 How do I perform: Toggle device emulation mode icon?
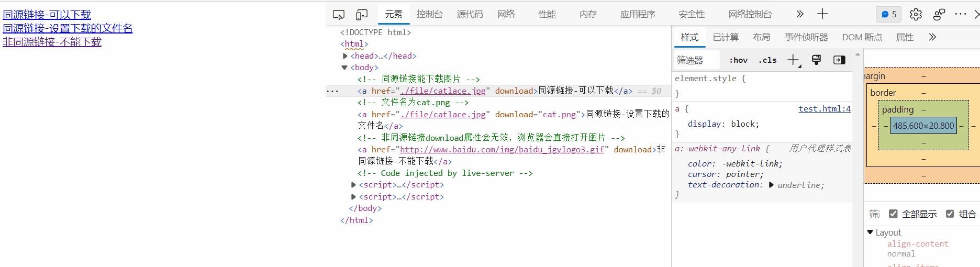362,14
